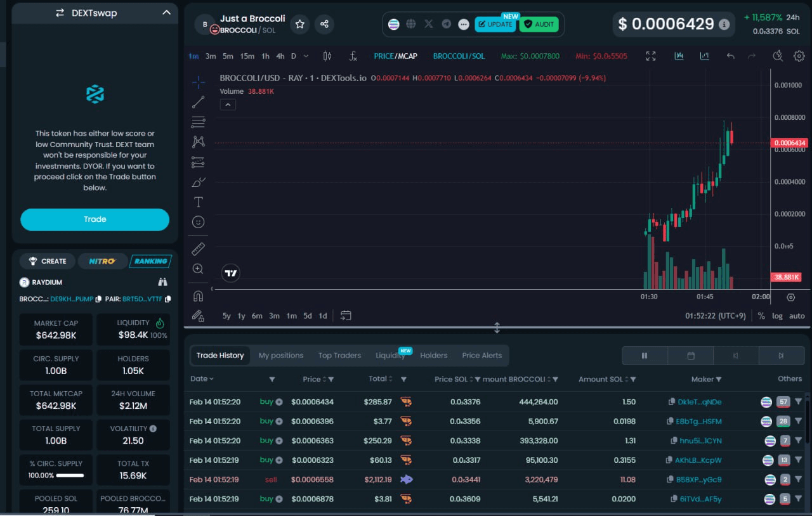The image size is (812, 516).
Task: Toggle BROCCOLI/SOL denomination
Action: tap(459, 56)
